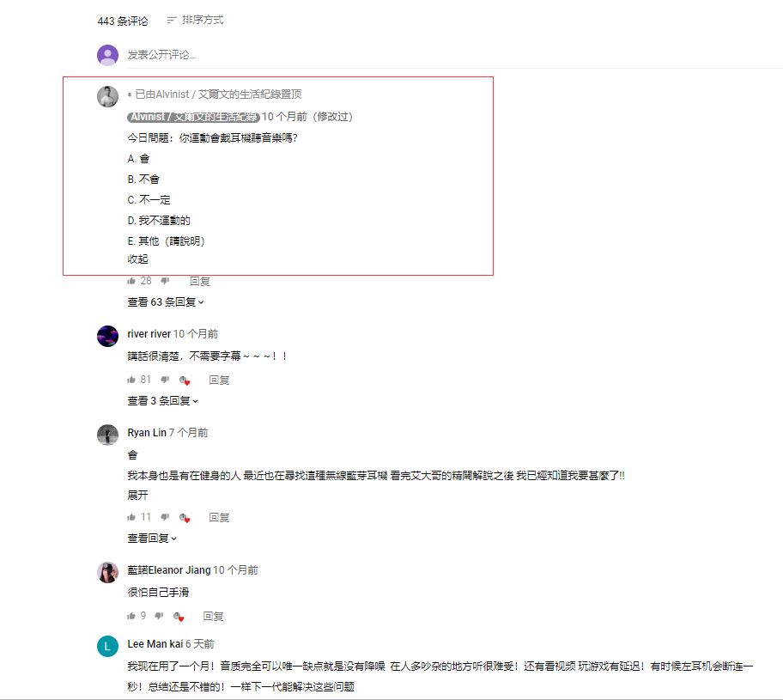Image resolution: width=783 pixels, height=700 pixels.
Task: Expand 查看 63 条回复 replies
Action: click(166, 301)
